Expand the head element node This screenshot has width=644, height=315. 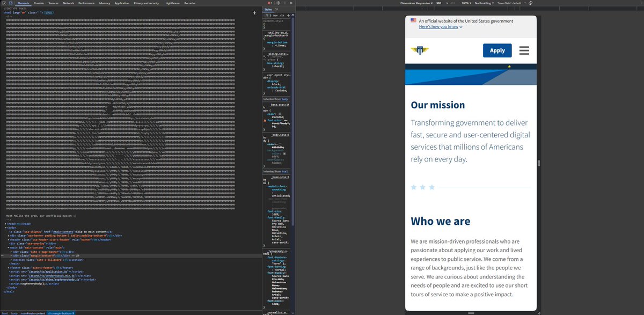coord(5,223)
